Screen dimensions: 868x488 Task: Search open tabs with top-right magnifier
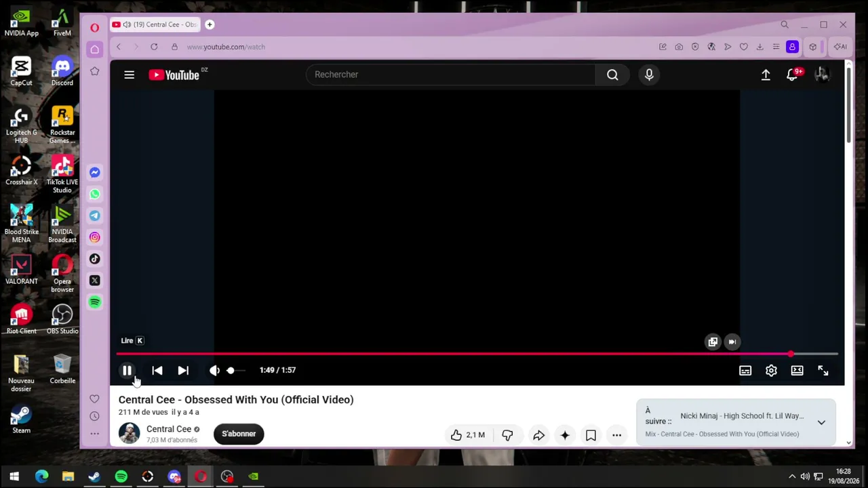[x=785, y=25]
